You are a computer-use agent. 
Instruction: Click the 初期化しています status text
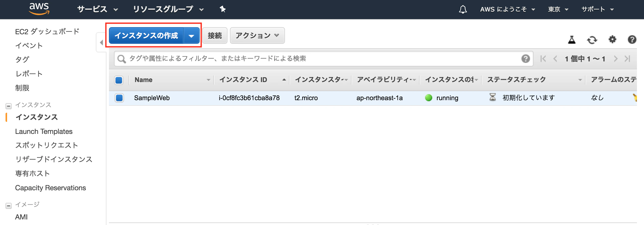pyautogui.click(x=529, y=98)
